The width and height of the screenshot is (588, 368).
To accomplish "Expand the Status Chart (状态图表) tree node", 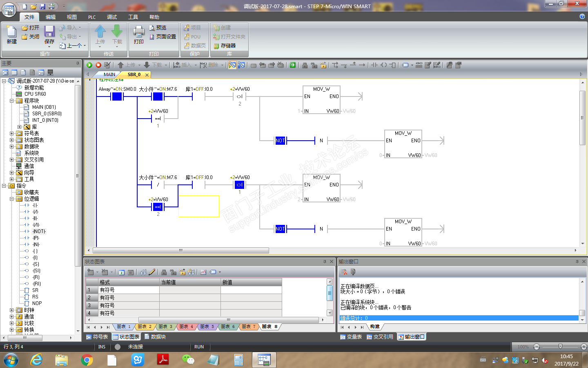I will [11, 140].
